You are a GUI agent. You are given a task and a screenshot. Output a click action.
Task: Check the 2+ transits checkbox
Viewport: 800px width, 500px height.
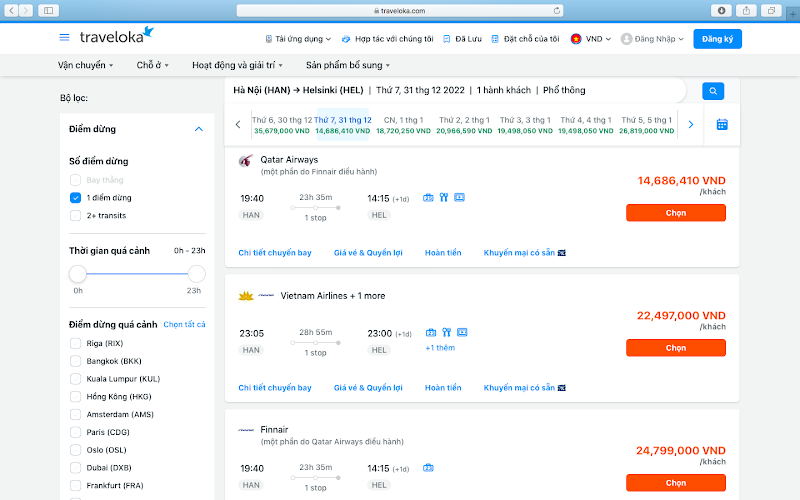(x=76, y=216)
